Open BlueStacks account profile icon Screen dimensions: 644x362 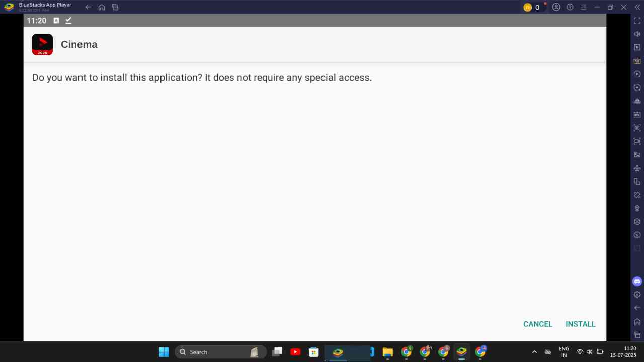point(556,7)
